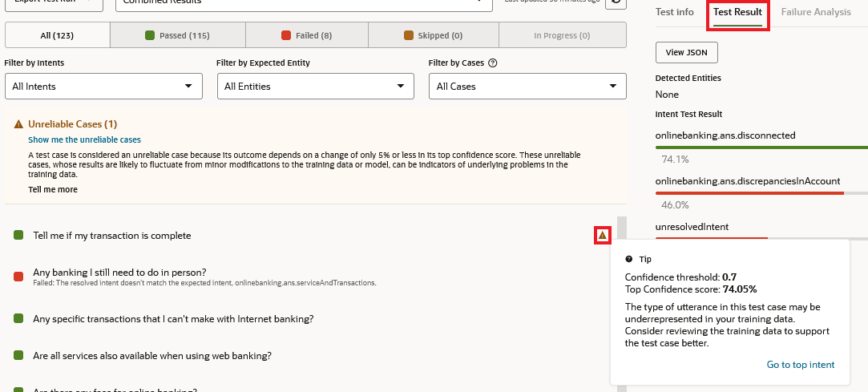Click the onlinebanking.ans.disconnected confidence bar
Screen dimensions: 868x392
[761, 148]
